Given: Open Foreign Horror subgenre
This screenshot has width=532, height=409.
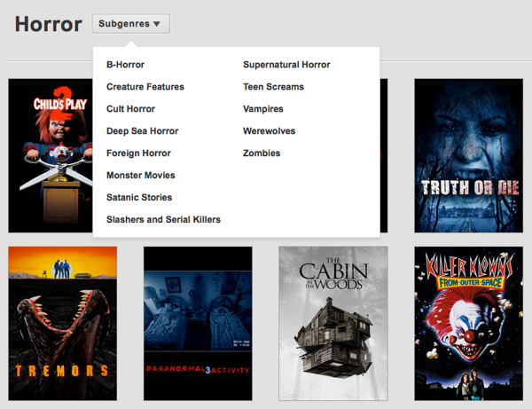Looking at the screenshot, I should 138,153.
